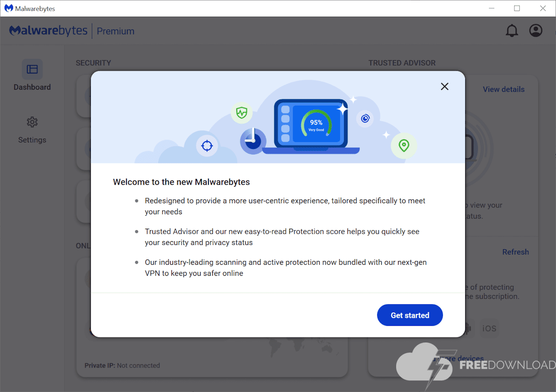Minimize the Malwarebytes window
Viewport: 556px width, 392px height.
tap(491, 8)
